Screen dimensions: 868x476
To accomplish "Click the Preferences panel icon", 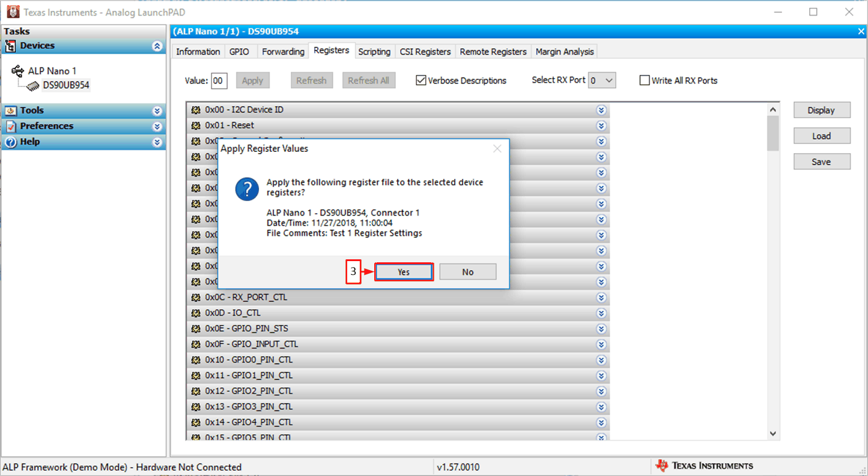I will point(10,126).
